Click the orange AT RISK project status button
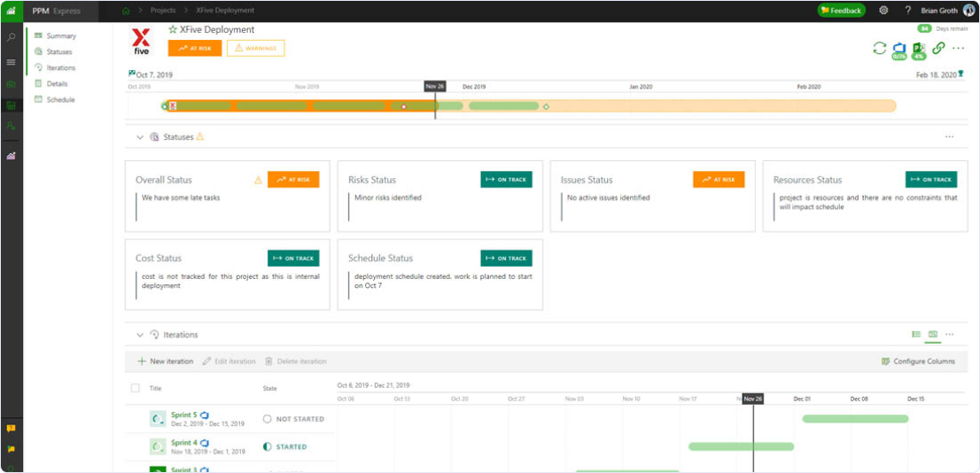 tap(195, 48)
